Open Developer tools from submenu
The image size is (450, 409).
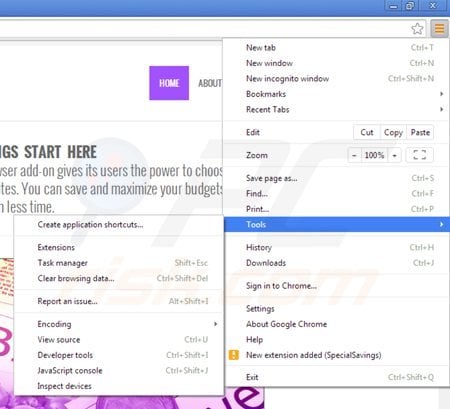[x=119, y=355]
